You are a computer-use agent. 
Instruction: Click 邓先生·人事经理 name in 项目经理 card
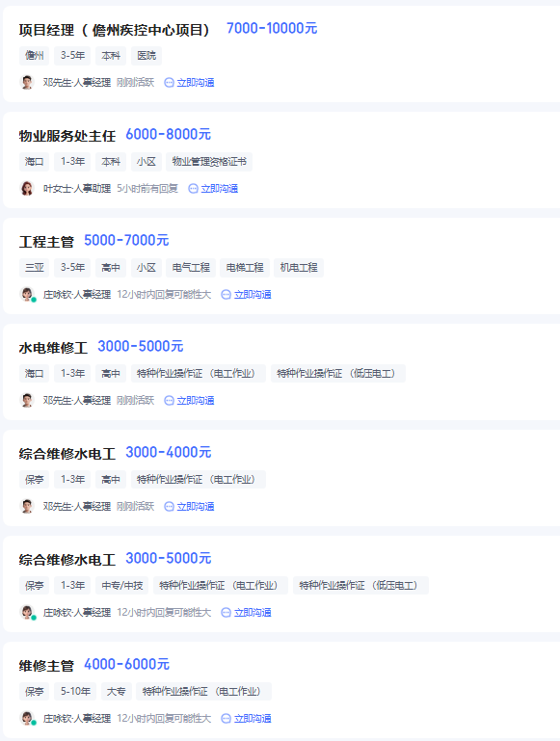[77, 82]
